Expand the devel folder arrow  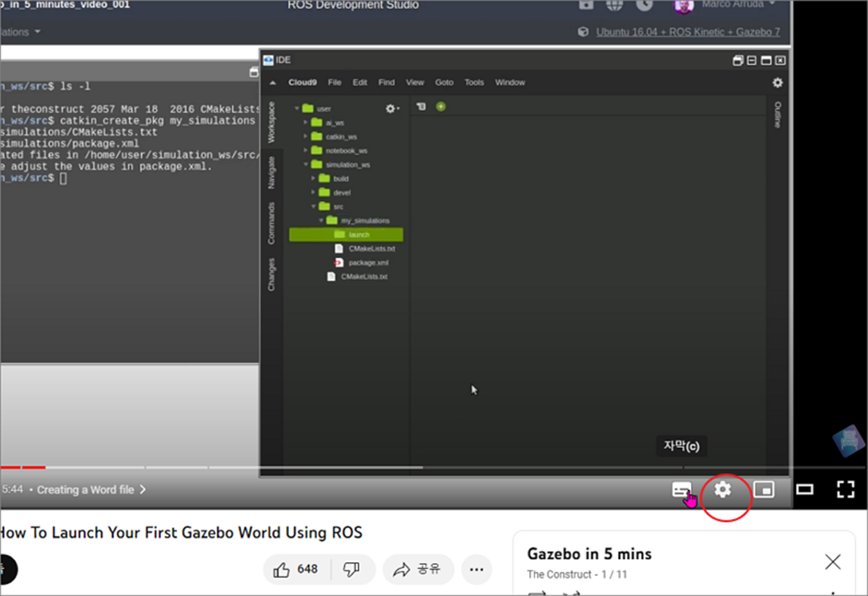point(313,192)
